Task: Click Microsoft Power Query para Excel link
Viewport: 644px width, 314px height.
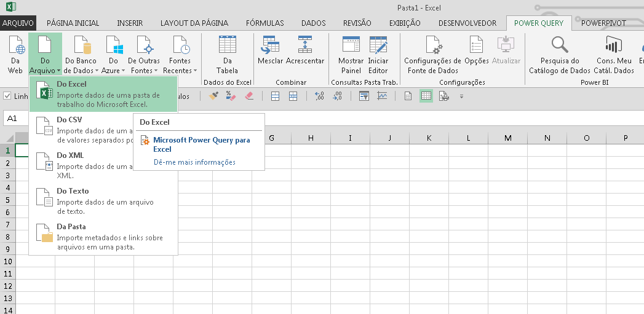Action: [x=201, y=144]
